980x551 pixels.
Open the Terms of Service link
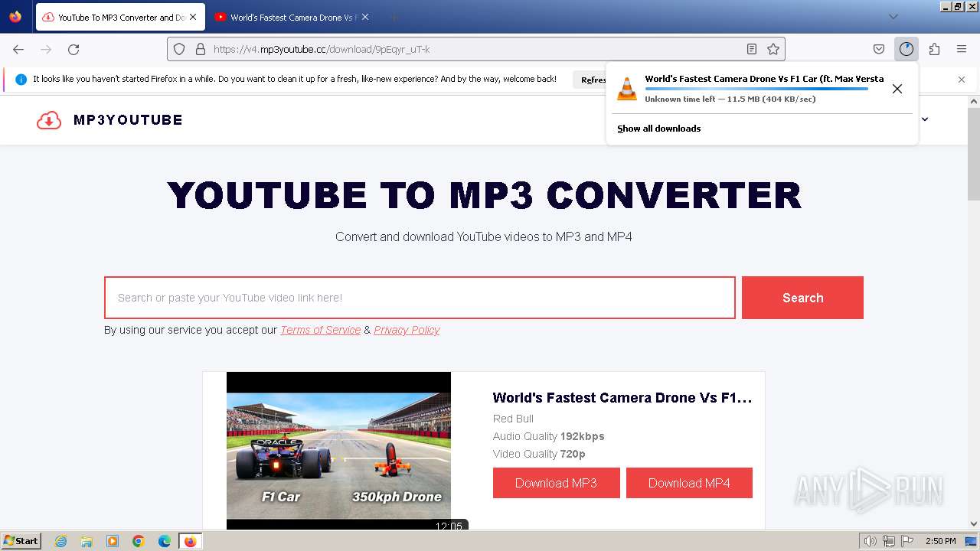tap(320, 330)
